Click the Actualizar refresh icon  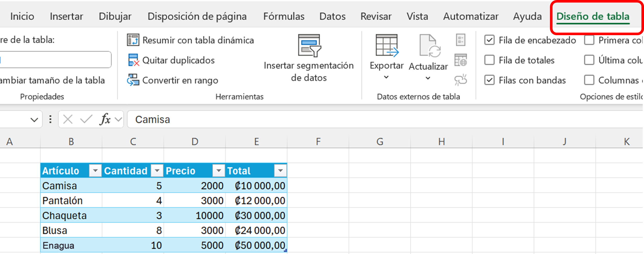pyautogui.click(x=428, y=46)
